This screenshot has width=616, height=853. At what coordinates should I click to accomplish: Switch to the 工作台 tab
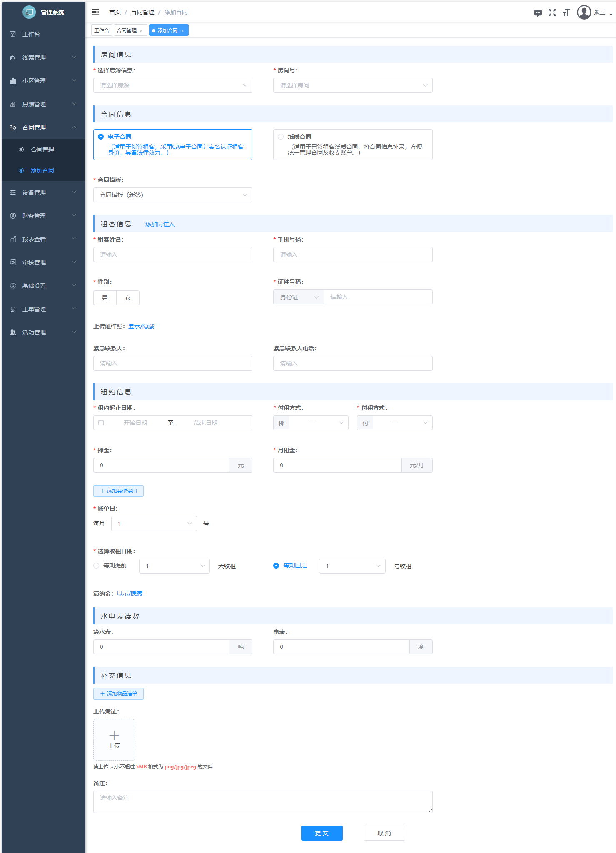click(102, 30)
